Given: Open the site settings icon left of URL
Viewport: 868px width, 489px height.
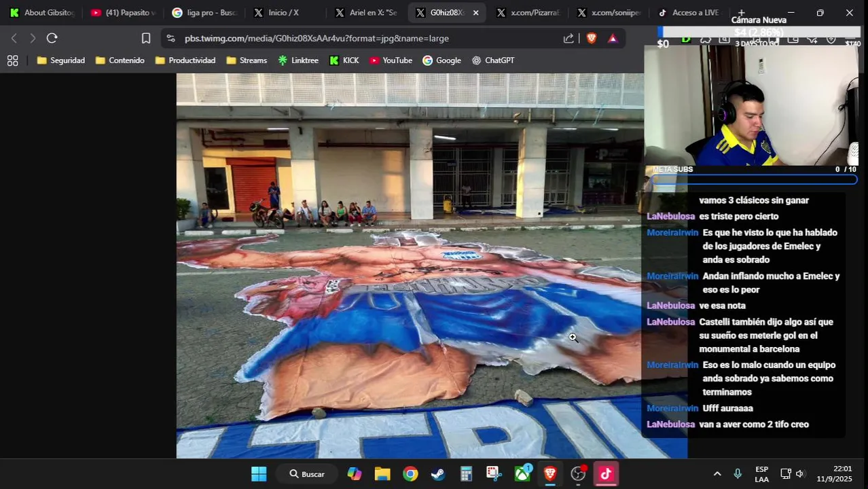Looking at the screenshot, I should click(x=170, y=38).
